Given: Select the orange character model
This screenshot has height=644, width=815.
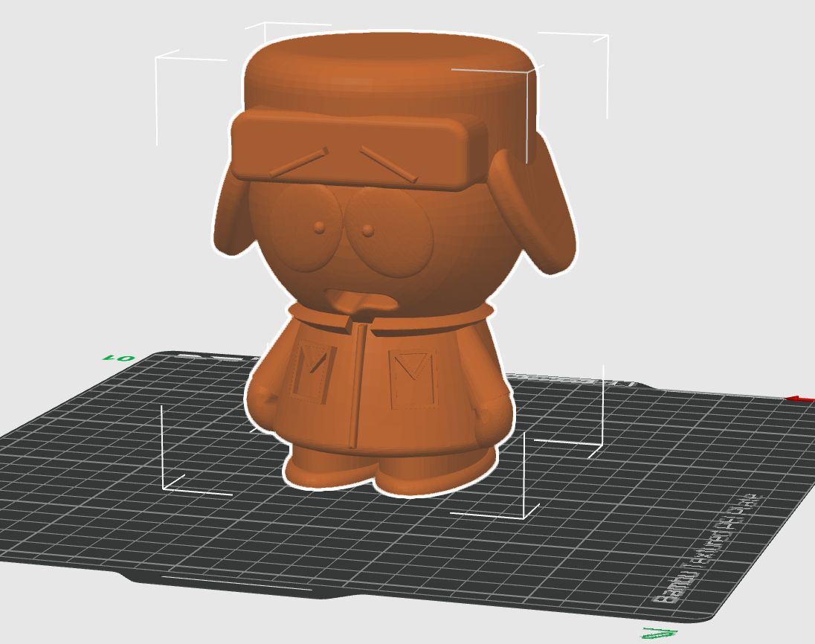Looking at the screenshot, I should (393, 263).
